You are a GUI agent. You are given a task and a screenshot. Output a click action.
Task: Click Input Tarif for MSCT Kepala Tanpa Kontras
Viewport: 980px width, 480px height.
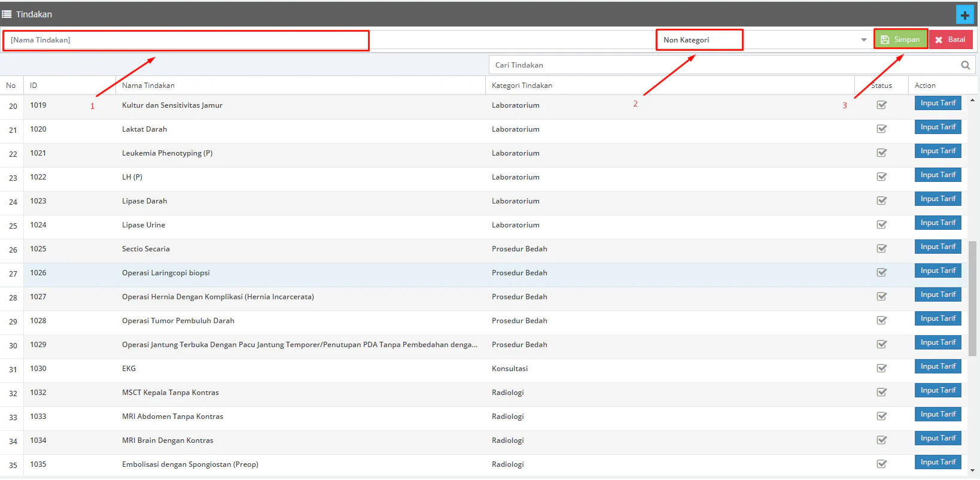click(x=938, y=390)
